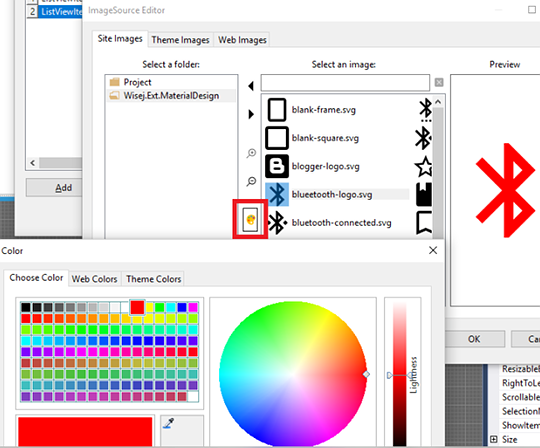Click the Lightness slider handle
Viewport: 540px width, 448px height.
point(400,375)
